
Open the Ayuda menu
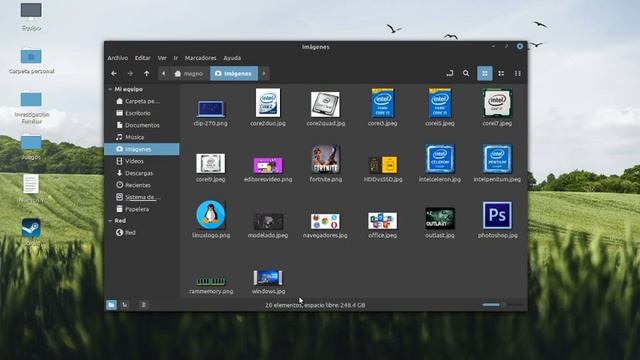pos(232,58)
